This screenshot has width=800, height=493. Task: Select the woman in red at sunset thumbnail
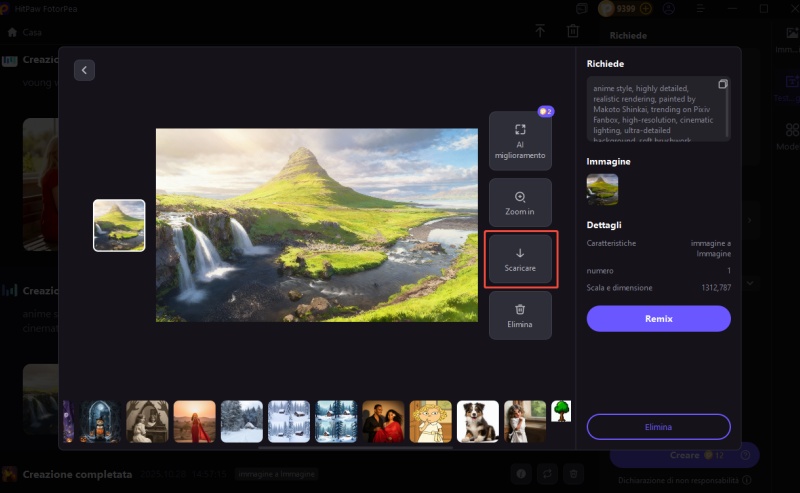coord(194,422)
